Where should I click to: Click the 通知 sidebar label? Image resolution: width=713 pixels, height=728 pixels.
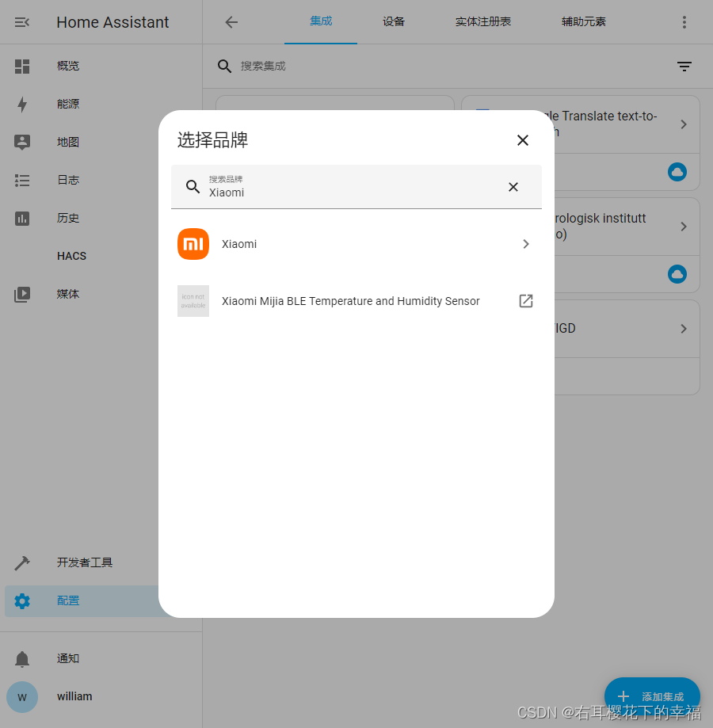[x=68, y=659]
